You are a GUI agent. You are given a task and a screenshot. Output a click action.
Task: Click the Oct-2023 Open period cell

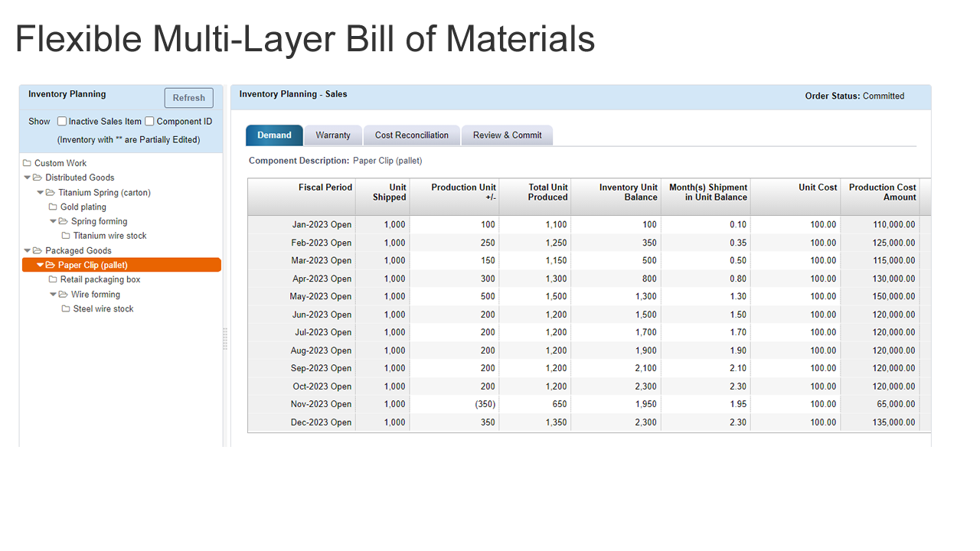point(302,386)
